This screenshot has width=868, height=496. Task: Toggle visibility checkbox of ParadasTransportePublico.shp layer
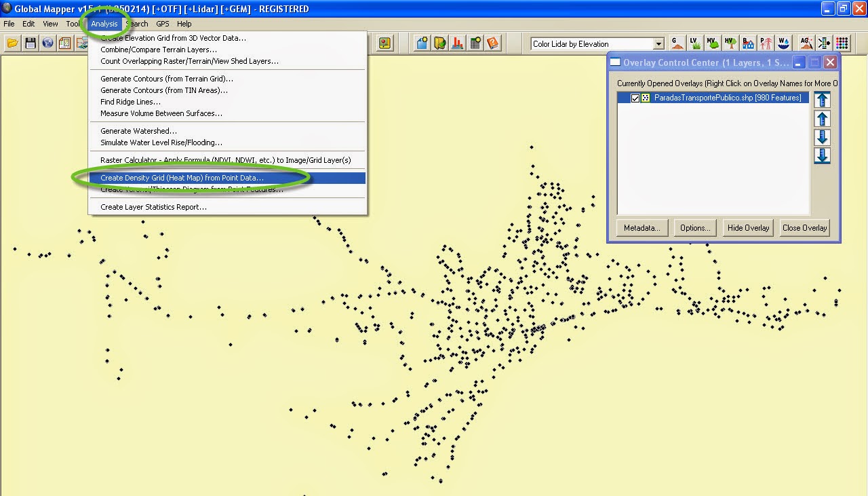pyautogui.click(x=635, y=98)
